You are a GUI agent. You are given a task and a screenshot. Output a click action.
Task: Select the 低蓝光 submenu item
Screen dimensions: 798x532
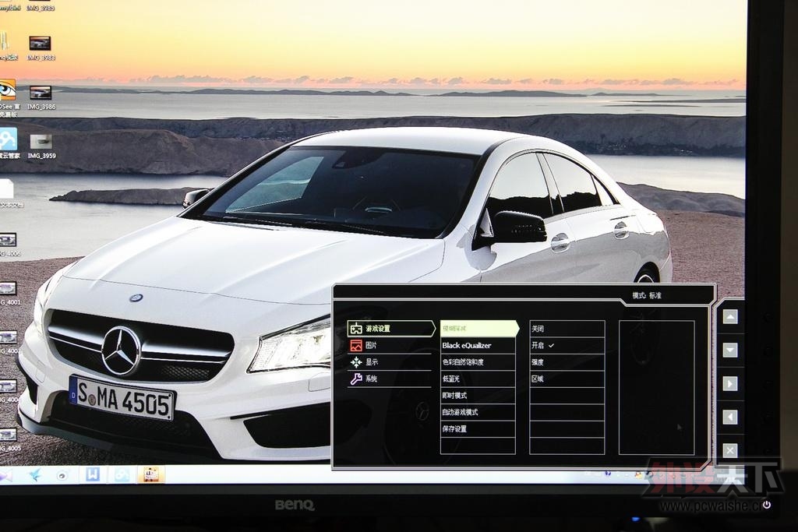click(478, 379)
